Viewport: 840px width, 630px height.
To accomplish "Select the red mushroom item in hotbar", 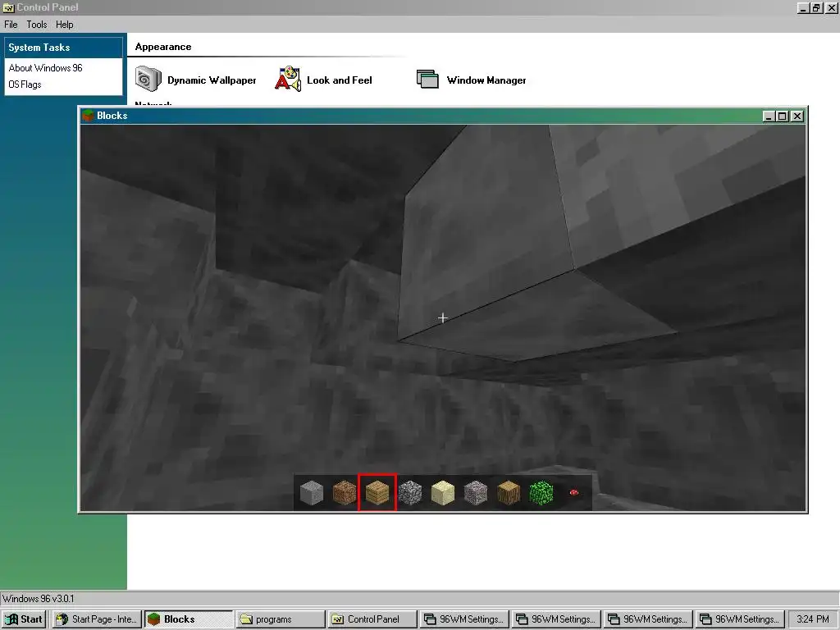I will click(573, 492).
